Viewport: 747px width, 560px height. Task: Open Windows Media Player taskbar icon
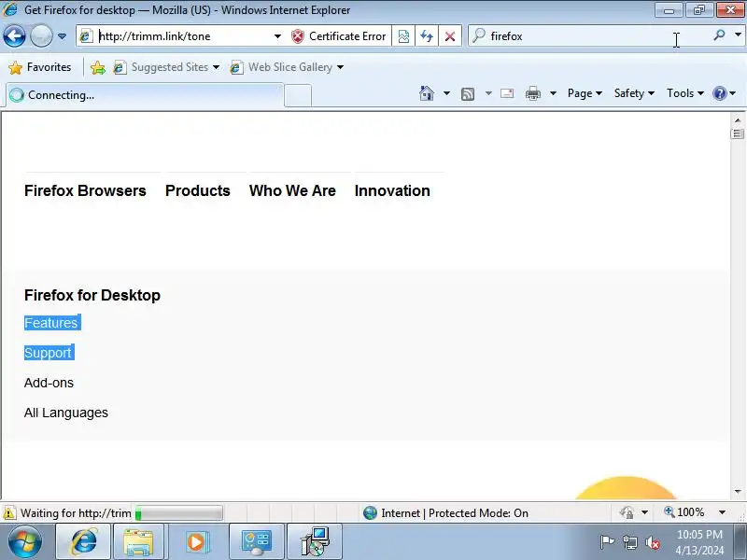[x=196, y=542]
